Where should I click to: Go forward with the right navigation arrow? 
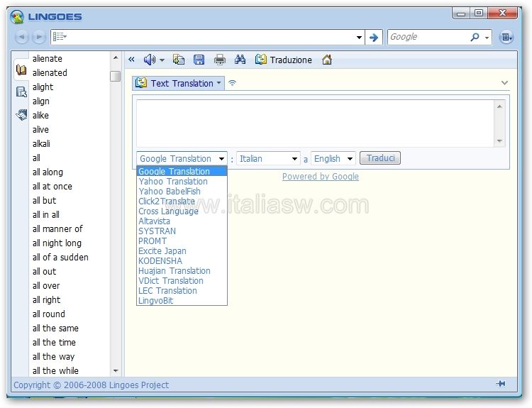39,37
